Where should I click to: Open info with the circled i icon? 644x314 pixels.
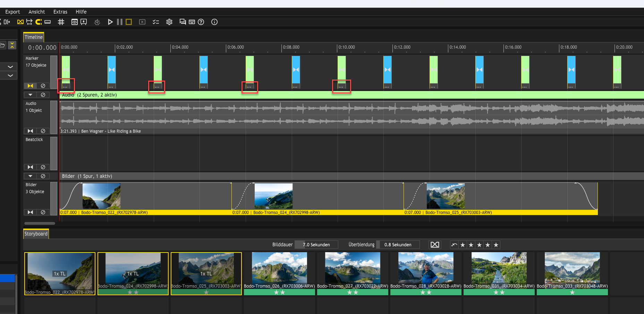click(x=214, y=22)
